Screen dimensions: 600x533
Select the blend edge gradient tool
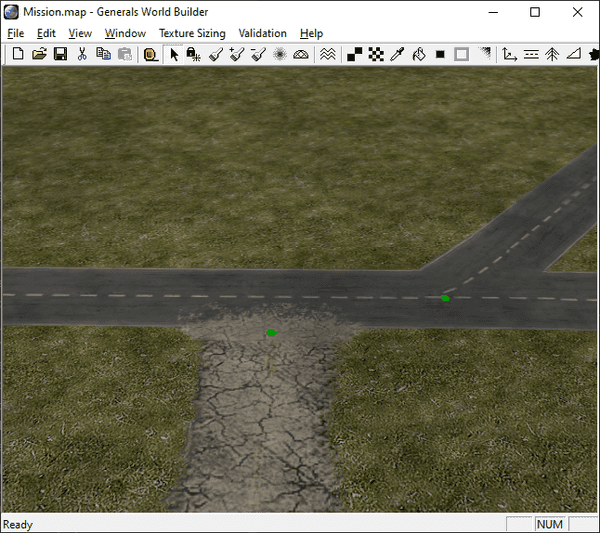click(x=484, y=54)
